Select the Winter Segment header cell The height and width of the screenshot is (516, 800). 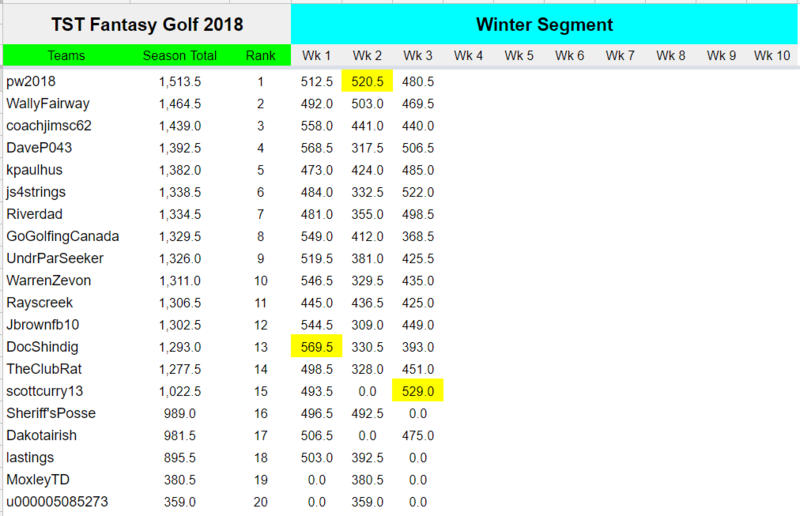[545, 23]
